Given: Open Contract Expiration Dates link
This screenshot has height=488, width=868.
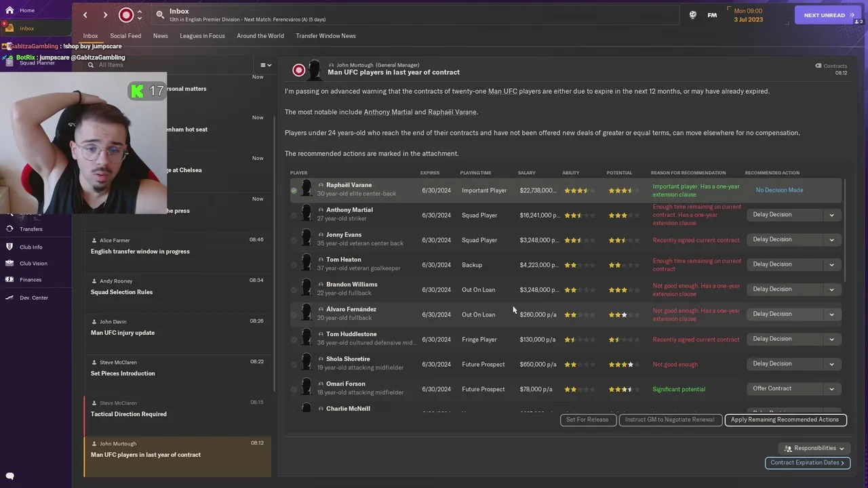Looking at the screenshot, I should point(807,462).
